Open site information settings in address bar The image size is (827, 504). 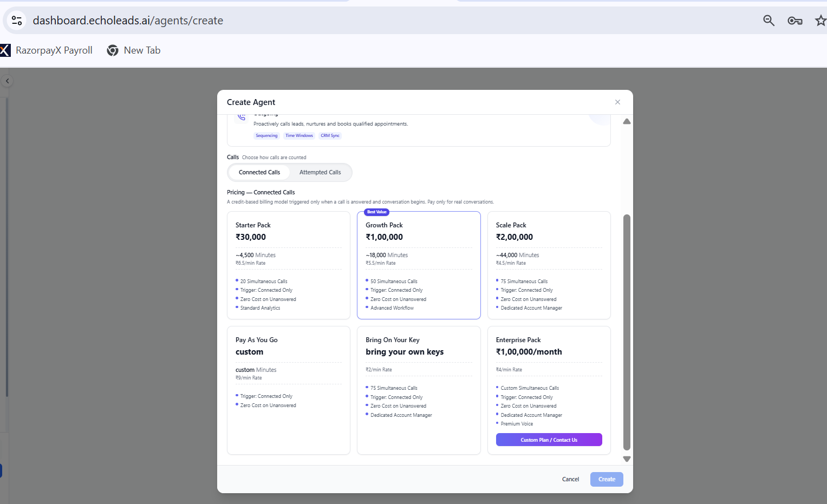tap(16, 20)
